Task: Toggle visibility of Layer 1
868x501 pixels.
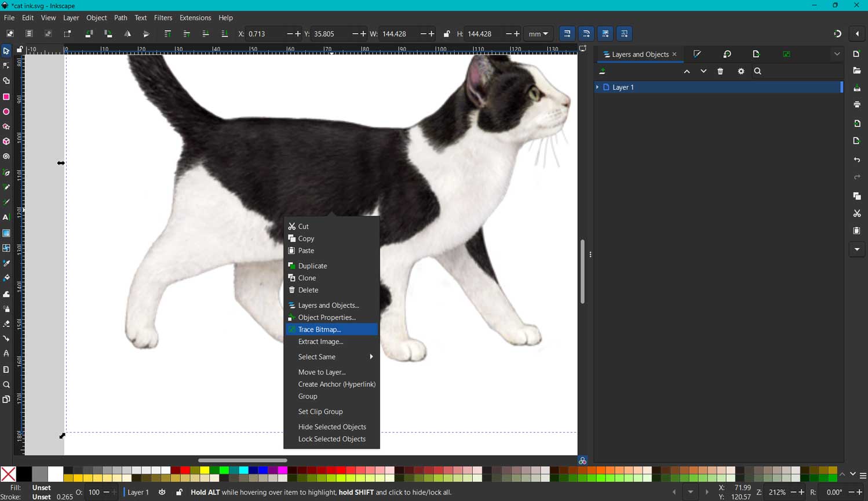Action: point(162,492)
